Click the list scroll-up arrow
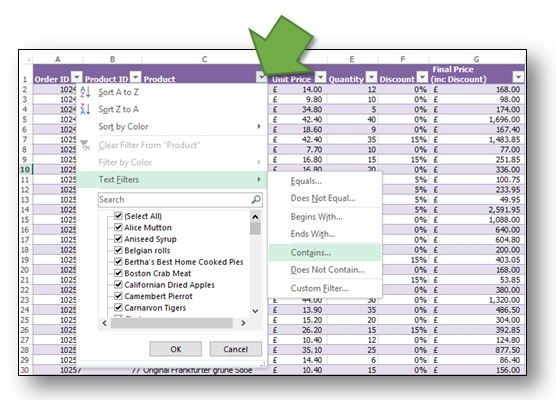556x400 pixels. pos(255,217)
